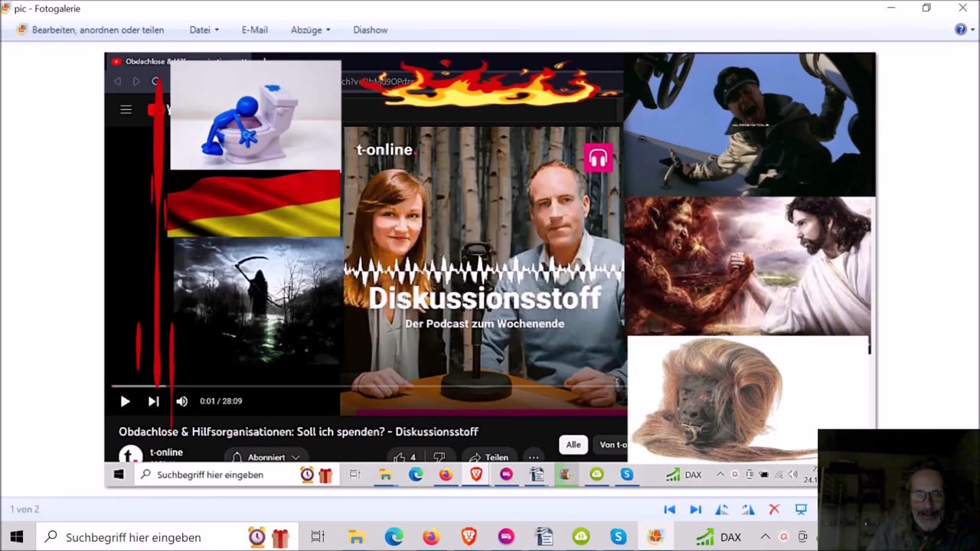Open the green round app on main taskbar

pyautogui.click(x=581, y=537)
